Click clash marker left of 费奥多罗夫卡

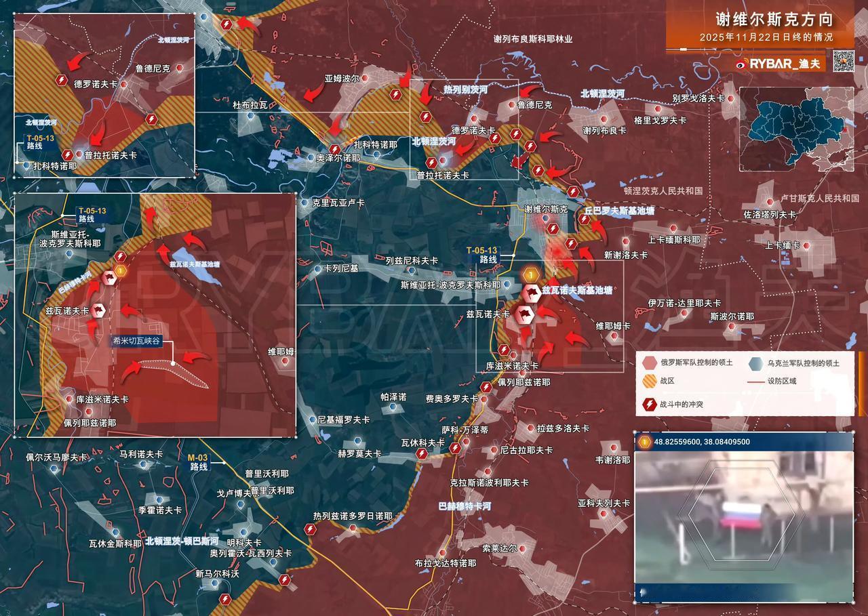point(486,387)
